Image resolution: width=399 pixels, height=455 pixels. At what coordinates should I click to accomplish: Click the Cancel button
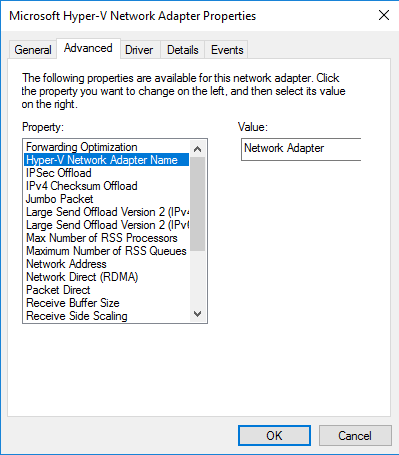[x=355, y=435]
